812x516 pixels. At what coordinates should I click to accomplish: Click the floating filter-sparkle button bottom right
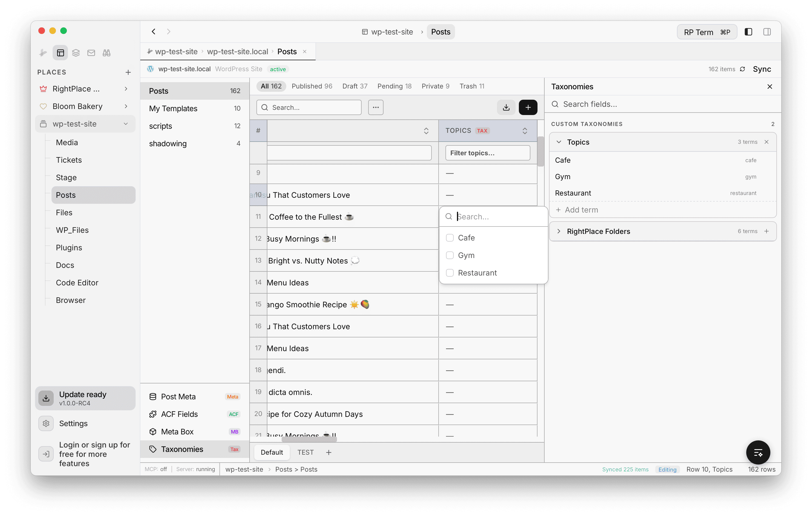(758, 452)
